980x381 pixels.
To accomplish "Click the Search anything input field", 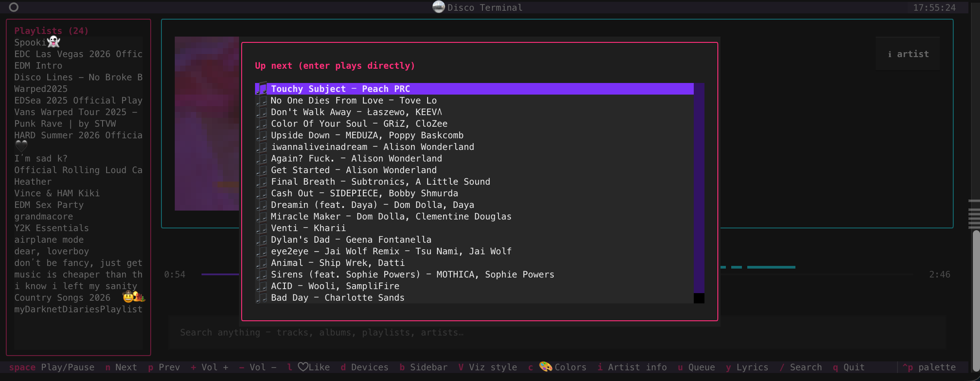I will [x=557, y=332].
